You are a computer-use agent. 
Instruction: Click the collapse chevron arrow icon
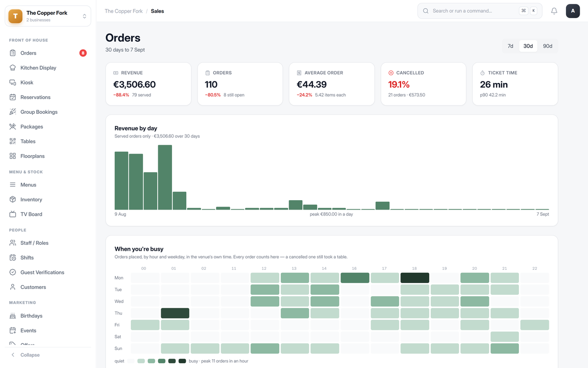coord(13,355)
